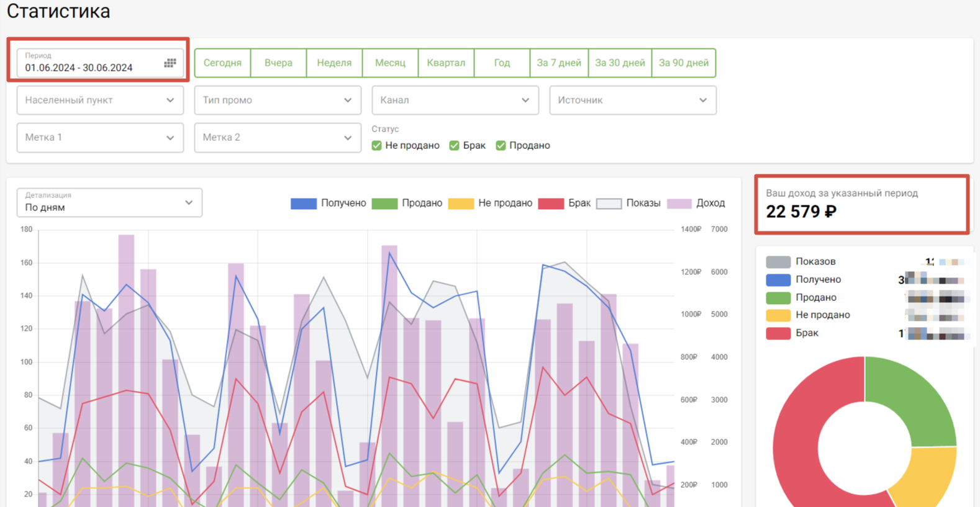The image size is (980, 507).
Task: Uncheck the Не продано status checkbox
Action: click(376, 145)
